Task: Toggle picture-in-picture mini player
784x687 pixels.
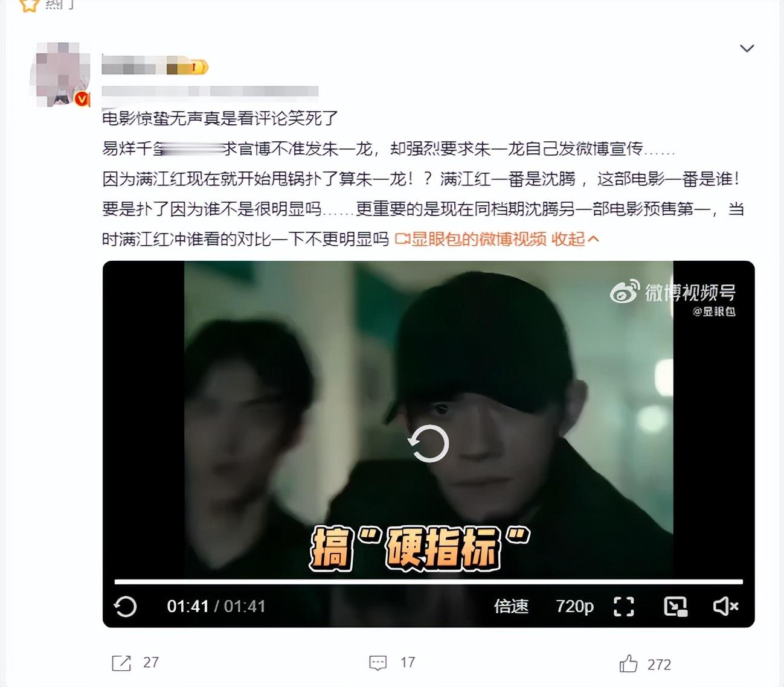Action: (x=675, y=606)
